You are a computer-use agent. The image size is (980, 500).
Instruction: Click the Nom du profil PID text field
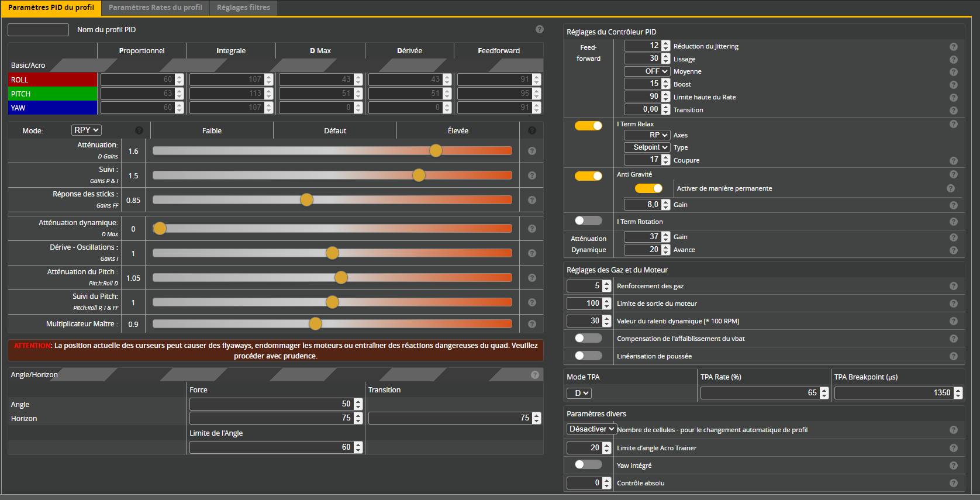38,30
